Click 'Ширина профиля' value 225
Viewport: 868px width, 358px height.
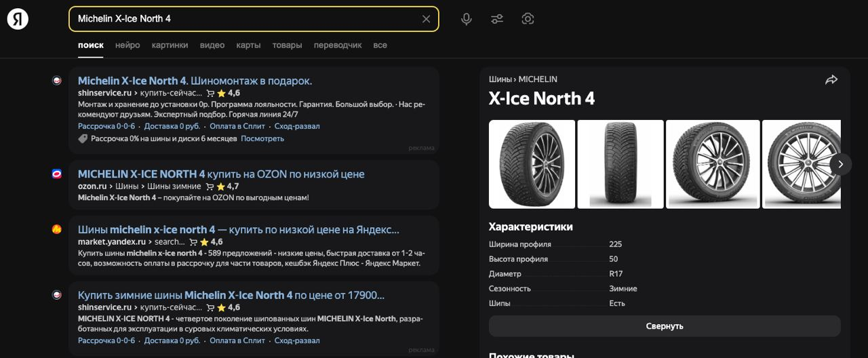coord(615,244)
